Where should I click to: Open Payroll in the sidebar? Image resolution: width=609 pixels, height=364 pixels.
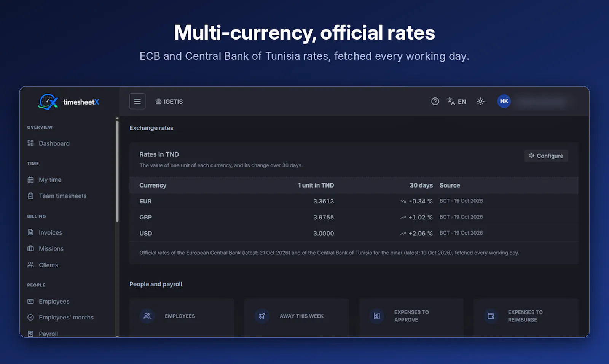click(48, 334)
